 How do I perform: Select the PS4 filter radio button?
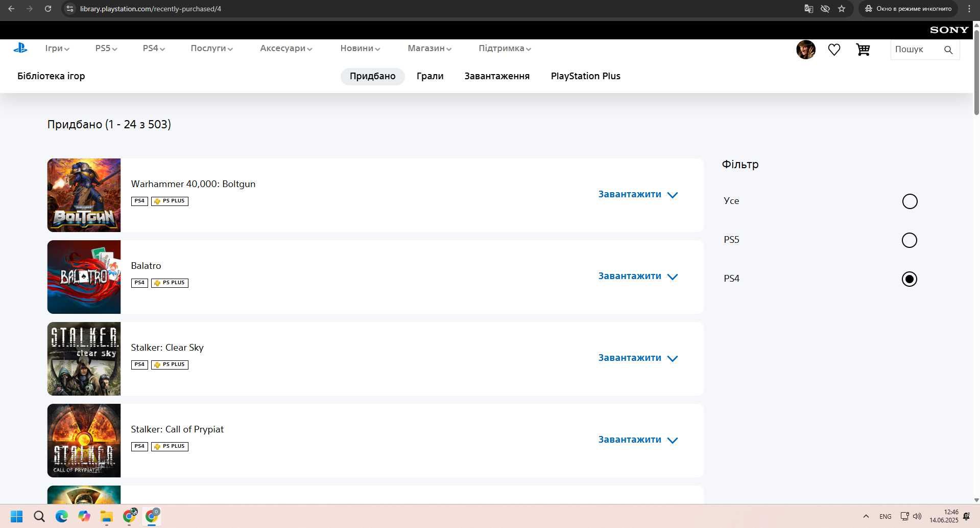coord(910,279)
